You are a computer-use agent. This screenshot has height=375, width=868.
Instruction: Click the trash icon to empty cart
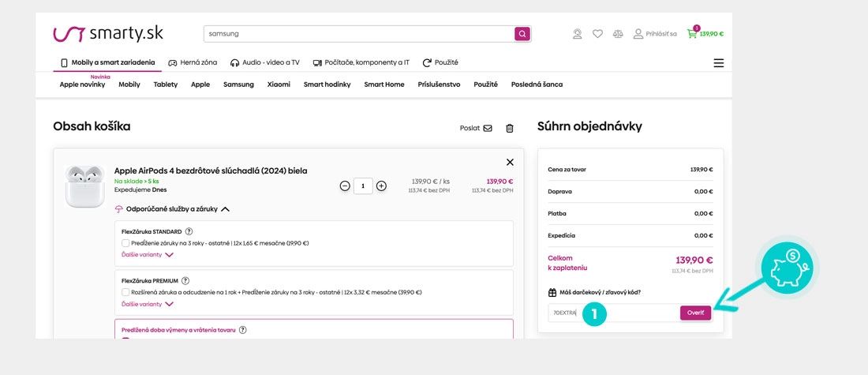(510, 128)
